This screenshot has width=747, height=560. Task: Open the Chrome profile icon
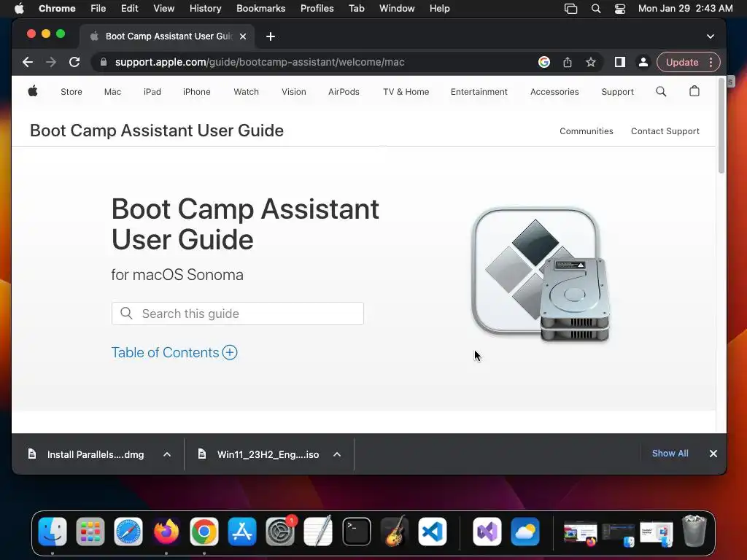click(643, 62)
